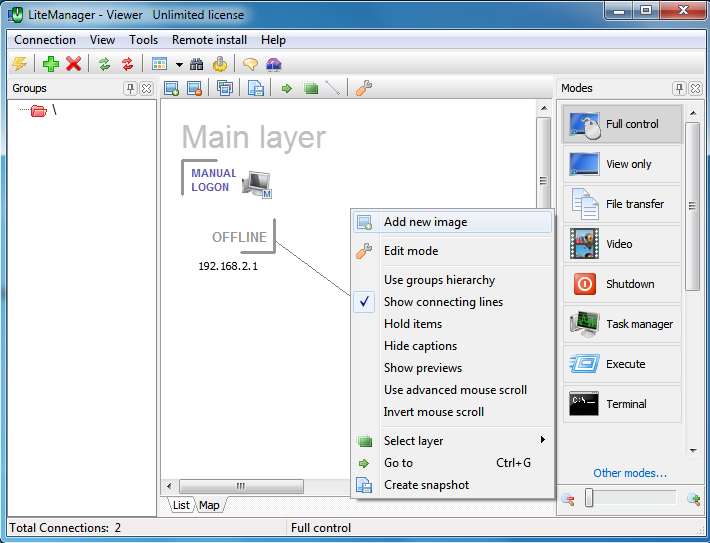Close the Modes panel
Screen dimensions: 710x543
[695, 88]
